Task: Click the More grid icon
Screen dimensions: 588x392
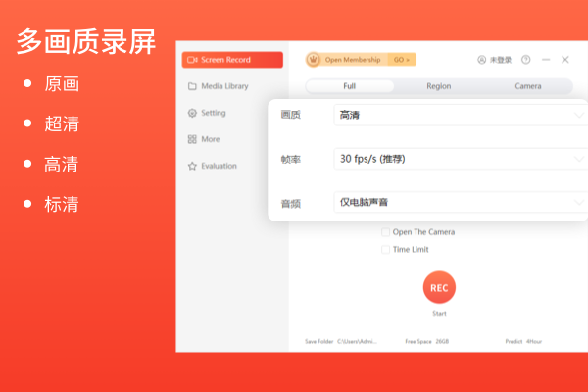Action: point(192,139)
